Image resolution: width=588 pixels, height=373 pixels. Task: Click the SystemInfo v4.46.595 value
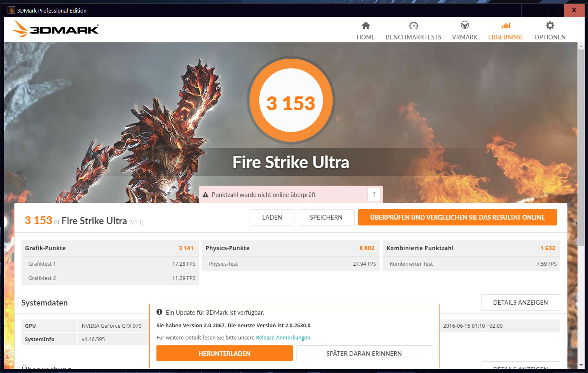(93, 339)
